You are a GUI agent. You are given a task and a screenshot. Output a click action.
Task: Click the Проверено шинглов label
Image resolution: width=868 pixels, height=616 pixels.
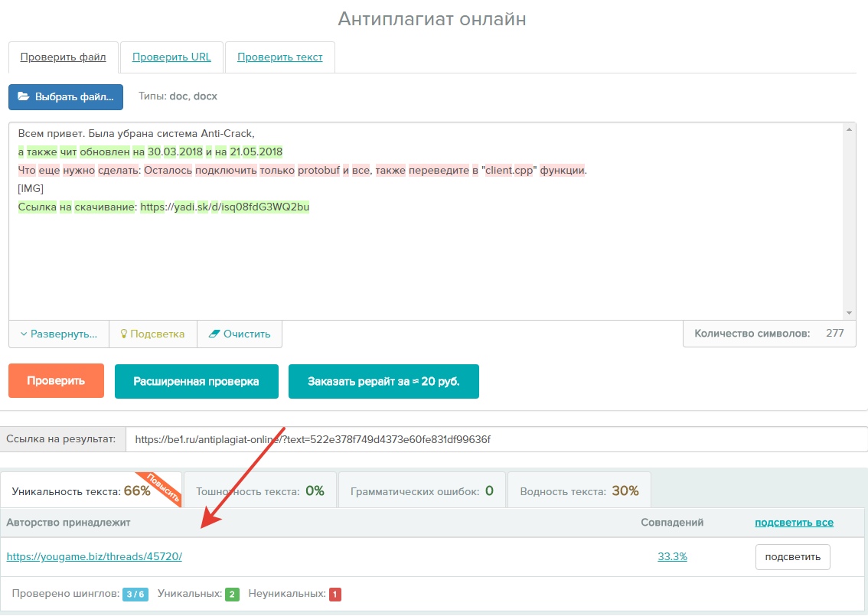(x=65, y=594)
